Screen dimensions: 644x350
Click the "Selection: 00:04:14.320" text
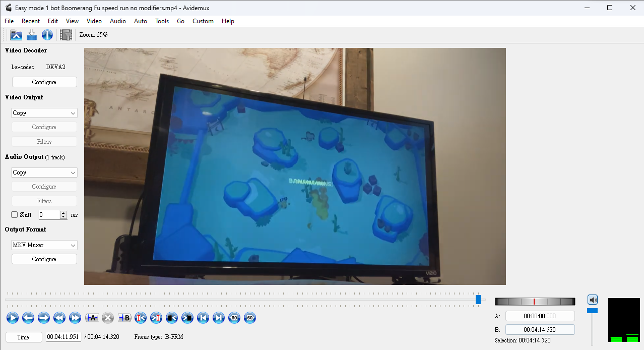pos(523,340)
